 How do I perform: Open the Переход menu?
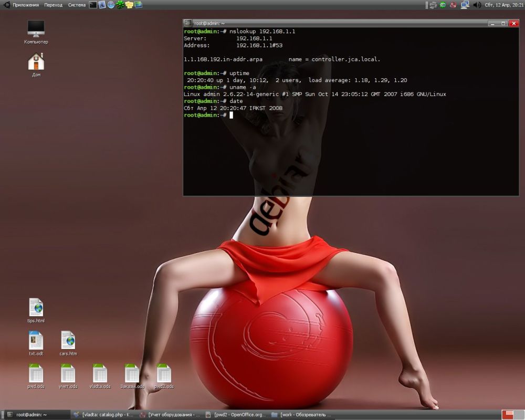(x=53, y=5)
